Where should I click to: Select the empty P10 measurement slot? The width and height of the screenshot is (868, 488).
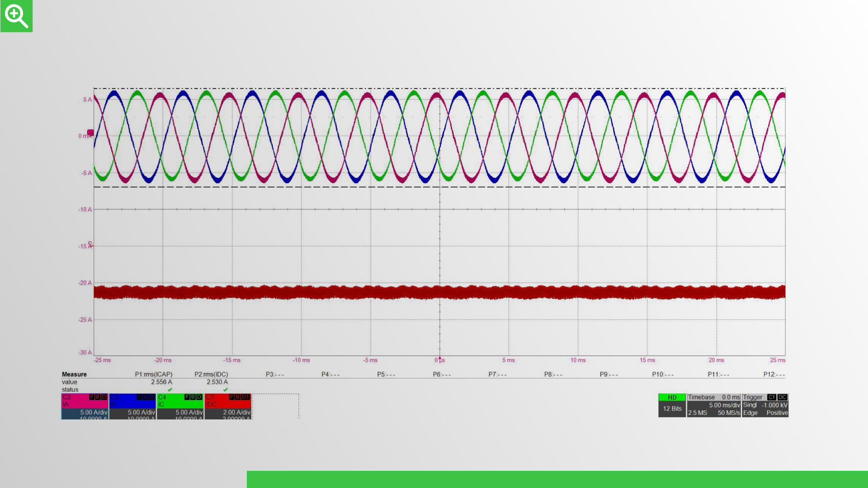[663, 374]
